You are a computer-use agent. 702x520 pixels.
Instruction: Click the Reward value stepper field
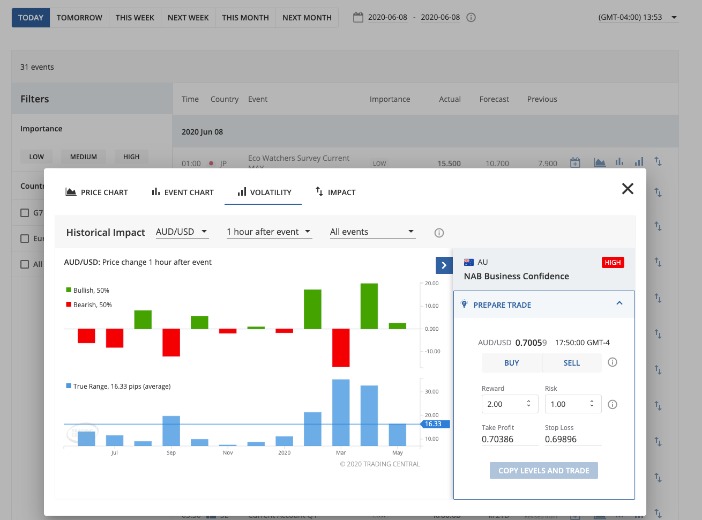coord(506,404)
